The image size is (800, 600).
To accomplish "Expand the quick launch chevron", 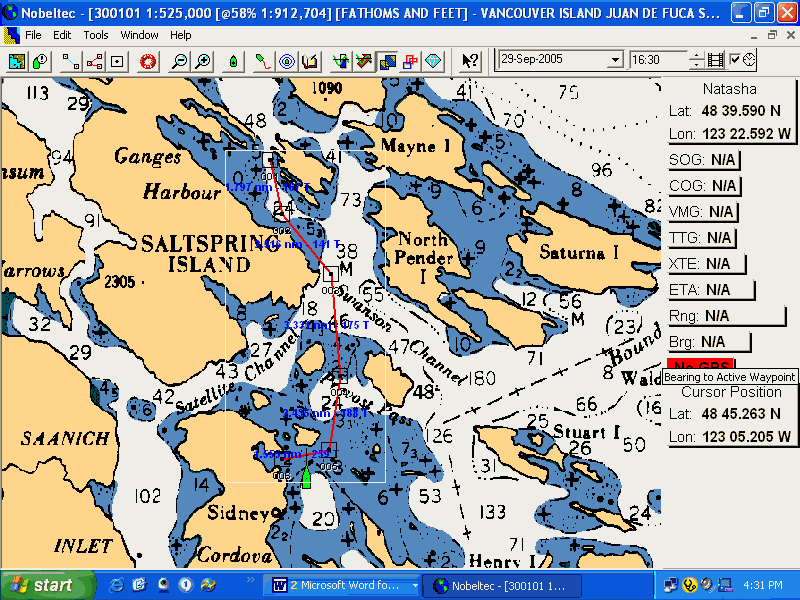I will 251,580.
